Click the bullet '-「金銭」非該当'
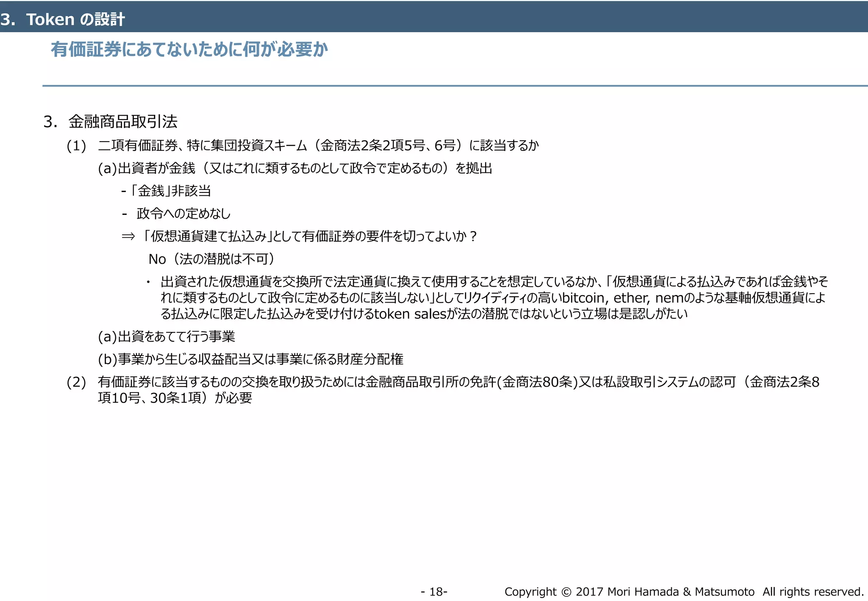The image size is (868, 601). click(x=166, y=191)
